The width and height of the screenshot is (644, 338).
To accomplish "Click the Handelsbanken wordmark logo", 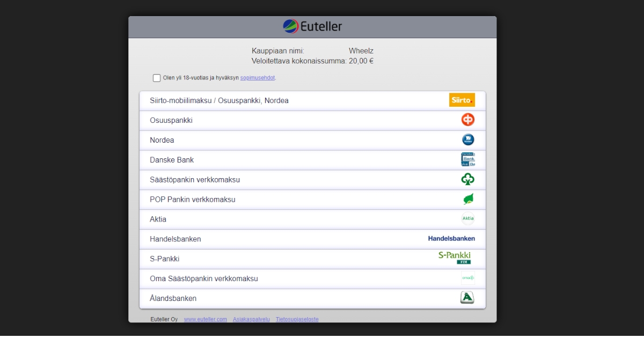I will click(451, 239).
